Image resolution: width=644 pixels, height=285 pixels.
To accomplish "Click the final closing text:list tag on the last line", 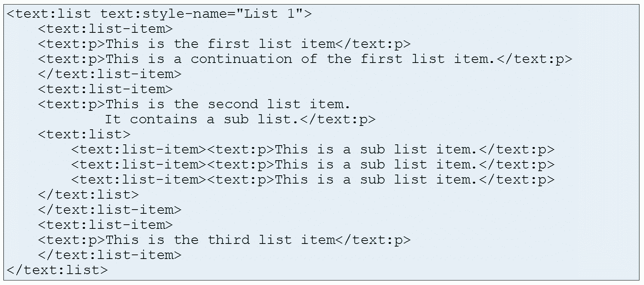I will (x=57, y=270).
